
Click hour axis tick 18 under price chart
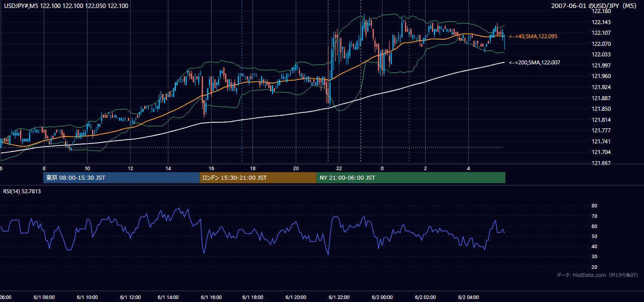click(x=252, y=168)
